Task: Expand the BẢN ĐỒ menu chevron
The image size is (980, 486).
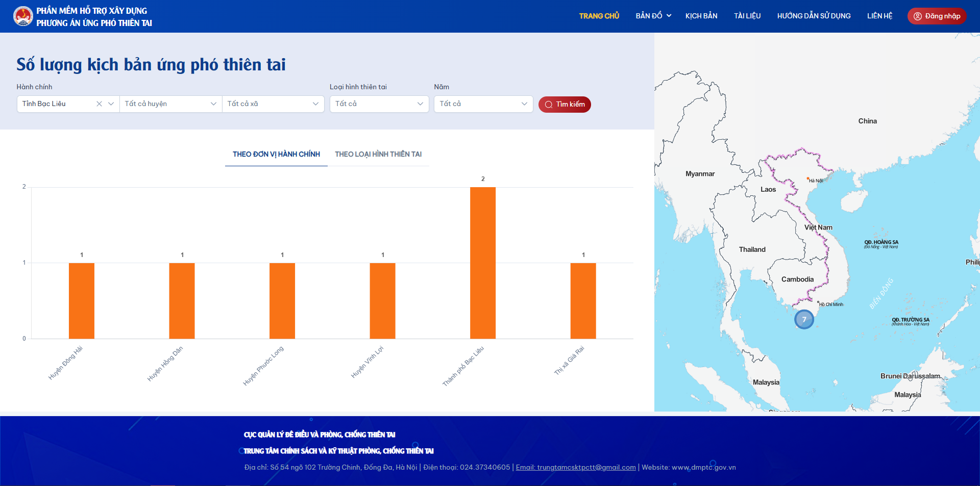Action: click(669, 16)
